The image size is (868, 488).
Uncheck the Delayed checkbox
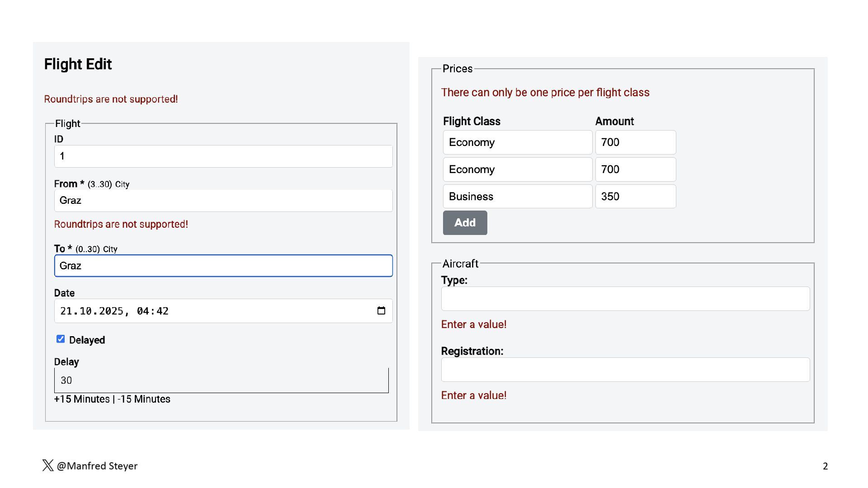coord(61,339)
